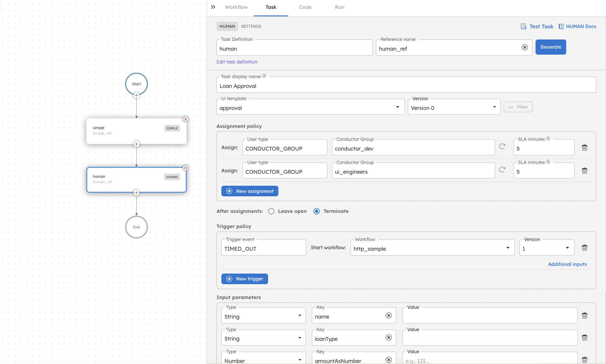606x364 pixels.
Task: Add a task after the human node
Action: pos(137,193)
